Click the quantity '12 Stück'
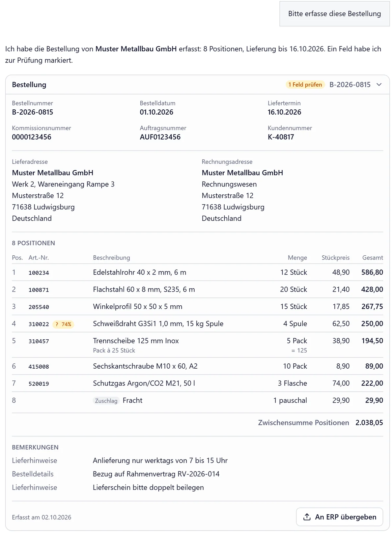The height and width of the screenshot is (535, 392). point(294,272)
